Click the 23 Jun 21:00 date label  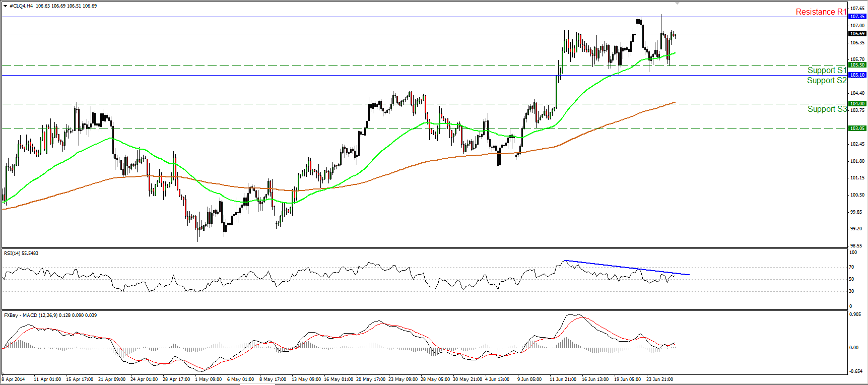click(x=660, y=379)
